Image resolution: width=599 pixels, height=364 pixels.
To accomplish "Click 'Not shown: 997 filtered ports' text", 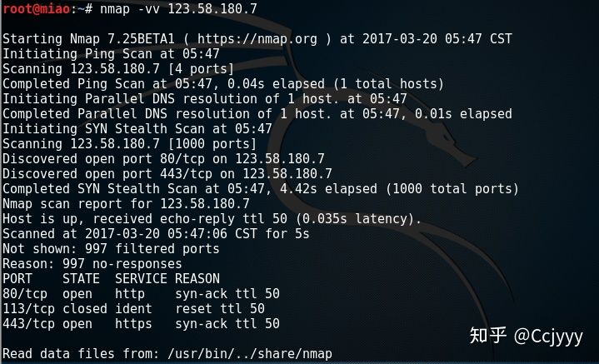I will [x=111, y=249].
